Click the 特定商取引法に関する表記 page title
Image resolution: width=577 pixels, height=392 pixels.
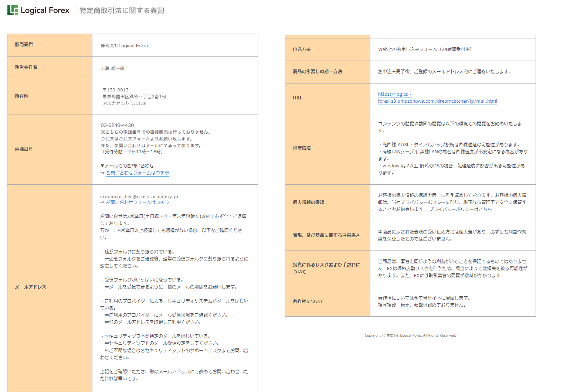coord(122,10)
